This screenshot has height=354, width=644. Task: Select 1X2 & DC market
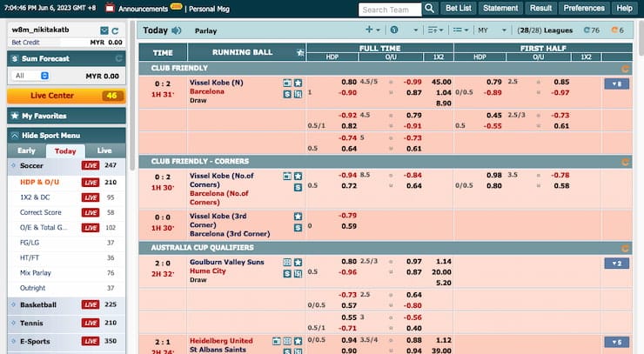click(35, 197)
